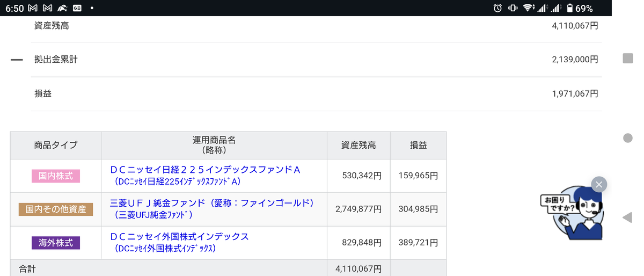
Task: Tap the Android recents square button
Action: 627,59
